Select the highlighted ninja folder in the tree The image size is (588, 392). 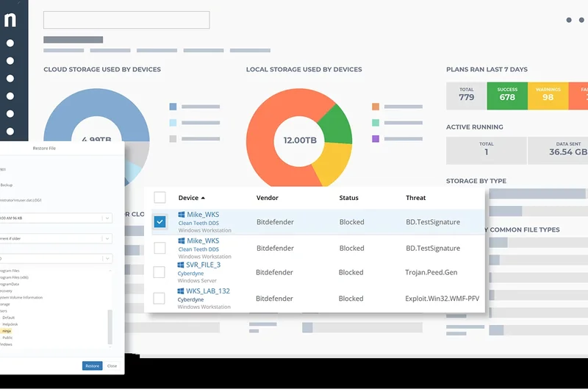(7, 331)
